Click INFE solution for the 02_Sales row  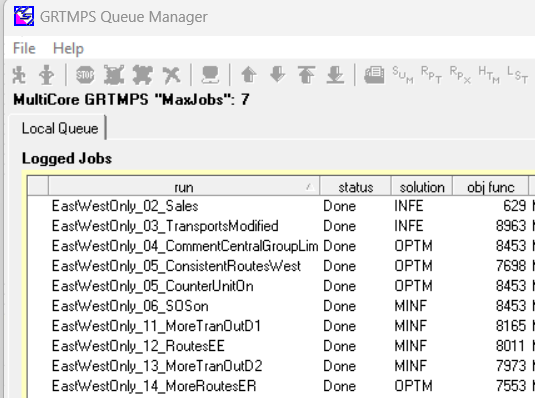409,206
